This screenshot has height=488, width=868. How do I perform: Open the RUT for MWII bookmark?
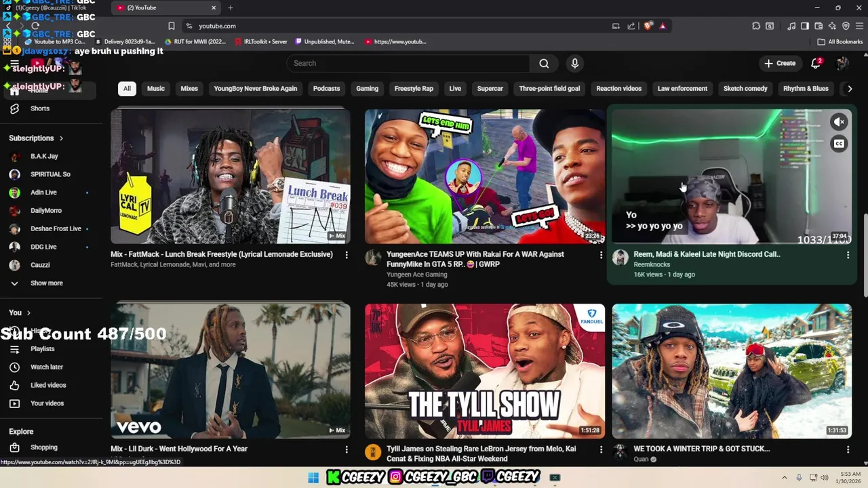point(194,41)
